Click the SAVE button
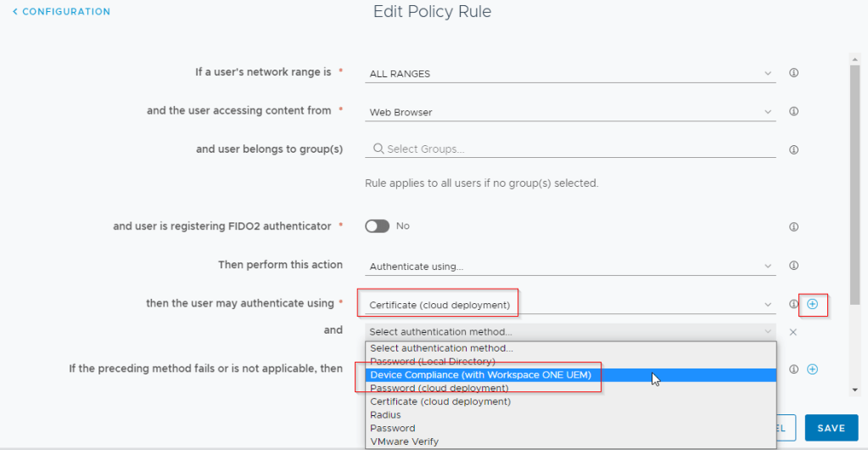The height and width of the screenshot is (450, 868). pos(831,429)
